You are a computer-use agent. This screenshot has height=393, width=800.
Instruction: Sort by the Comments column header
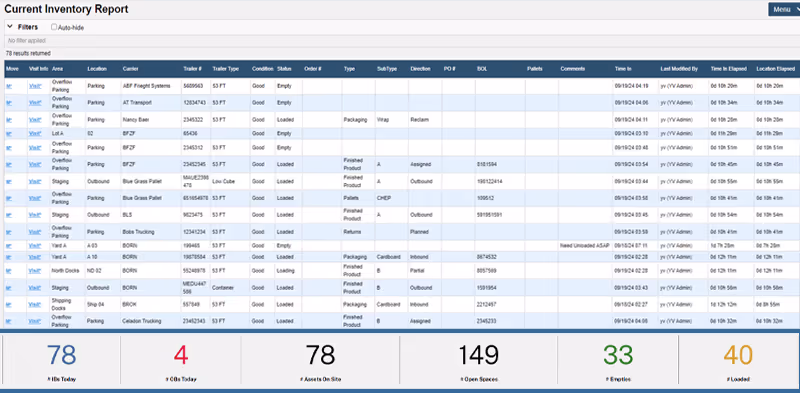pyautogui.click(x=572, y=69)
